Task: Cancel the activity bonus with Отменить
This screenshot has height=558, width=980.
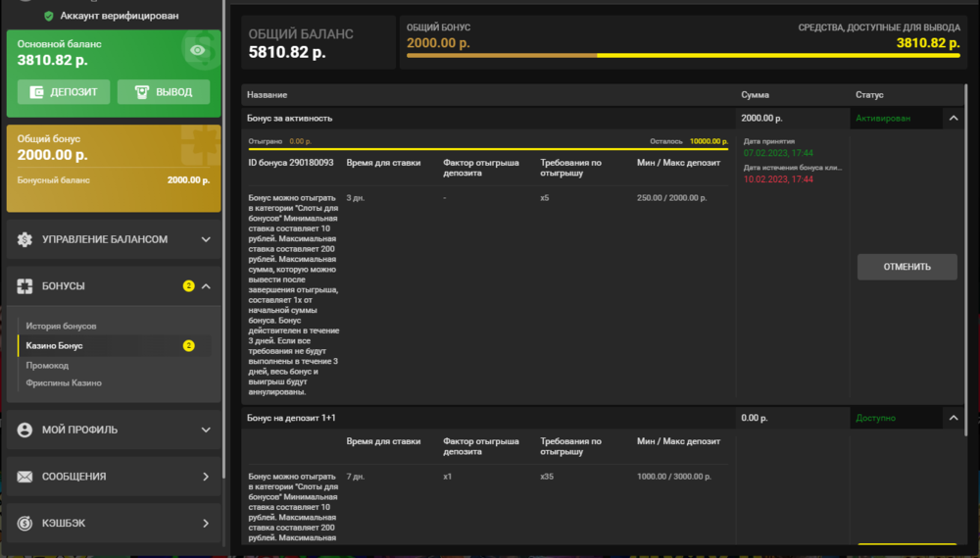Action: coord(906,267)
